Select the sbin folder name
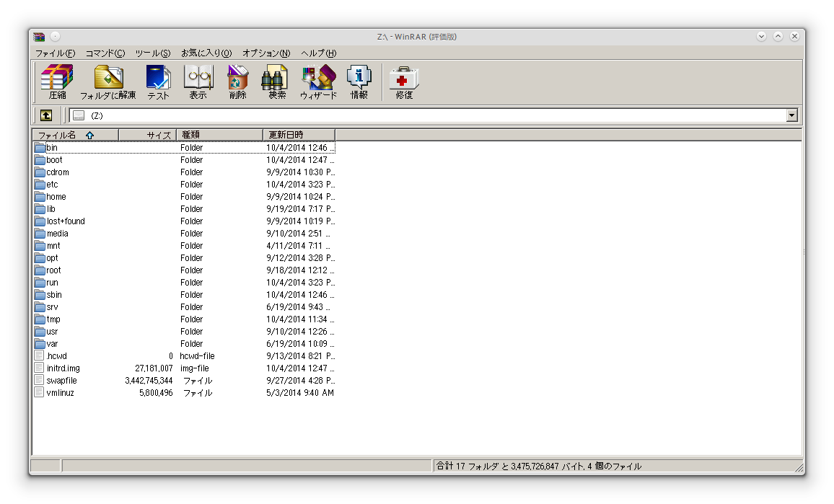Screen dimensions: 834x504 click(x=53, y=294)
